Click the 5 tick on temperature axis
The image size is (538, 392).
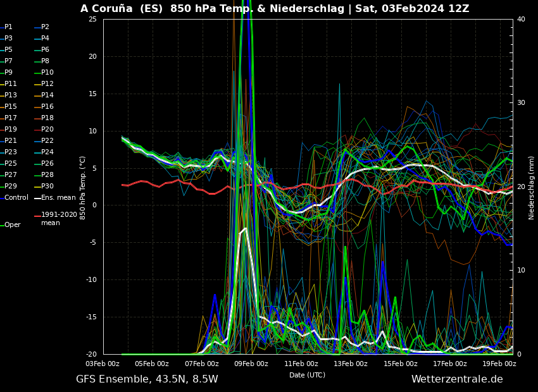[95, 168]
